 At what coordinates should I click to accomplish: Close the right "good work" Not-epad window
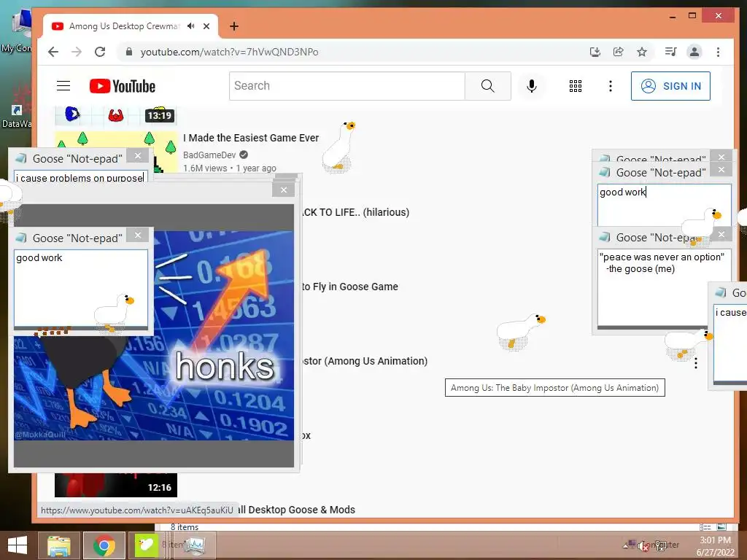point(721,169)
